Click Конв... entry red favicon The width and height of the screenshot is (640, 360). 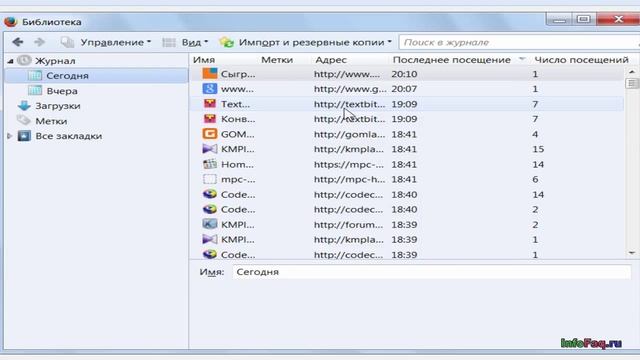[210, 119]
